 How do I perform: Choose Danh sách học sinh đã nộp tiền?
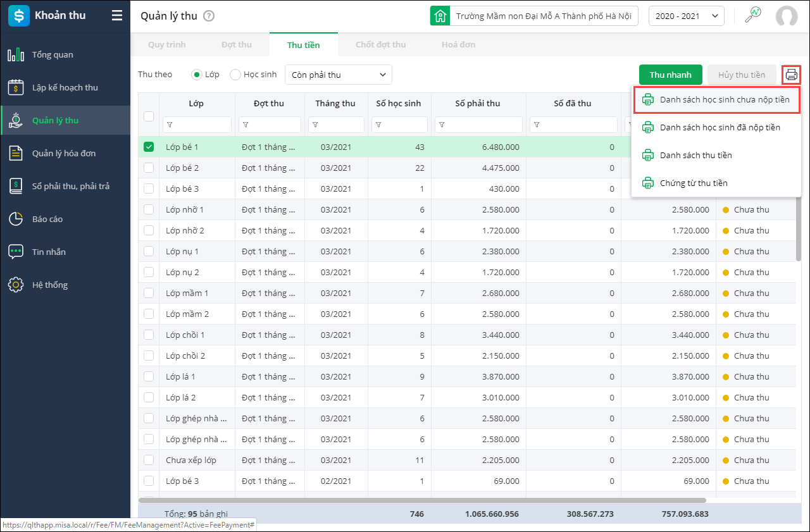coord(720,128)
